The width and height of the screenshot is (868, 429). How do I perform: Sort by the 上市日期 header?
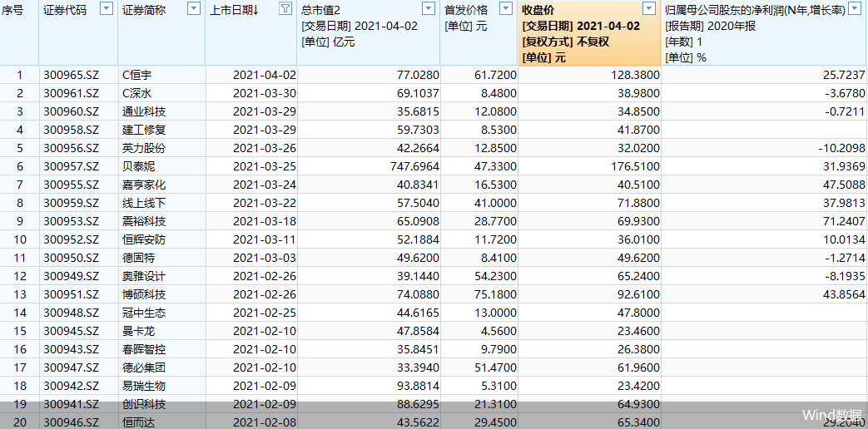coord(235,10)
